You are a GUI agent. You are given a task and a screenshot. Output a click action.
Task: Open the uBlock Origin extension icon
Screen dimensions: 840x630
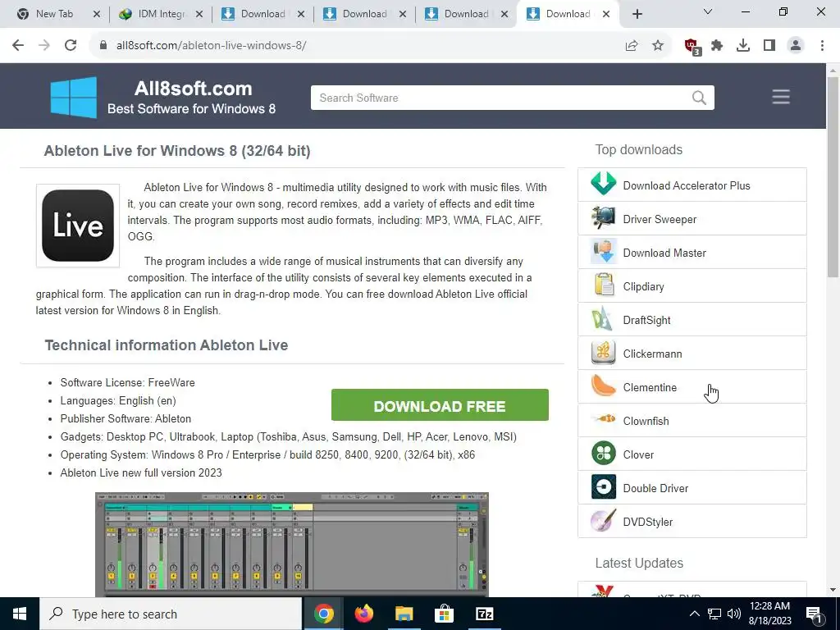point(692,47)
